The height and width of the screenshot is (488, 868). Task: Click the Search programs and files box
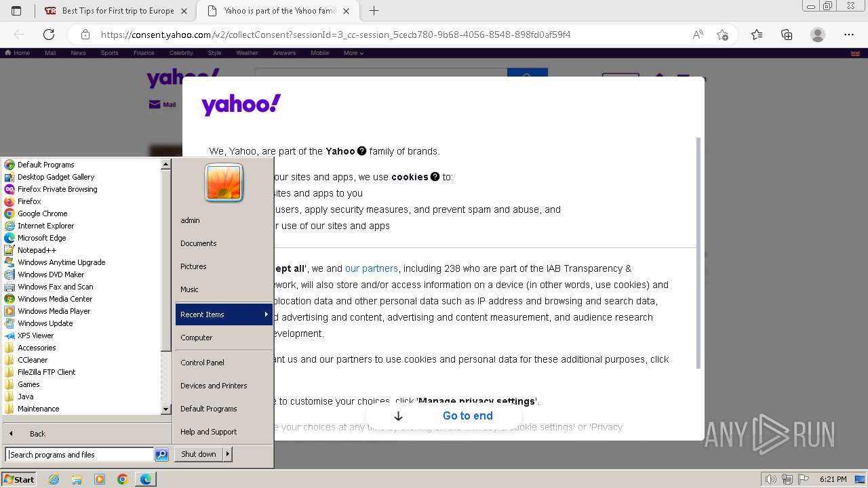pyautogui.click(x=79, y=455)
